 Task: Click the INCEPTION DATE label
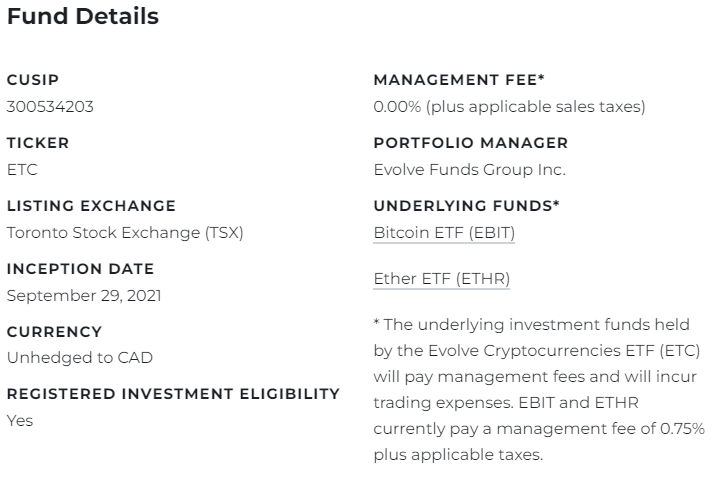coord(80,269)
